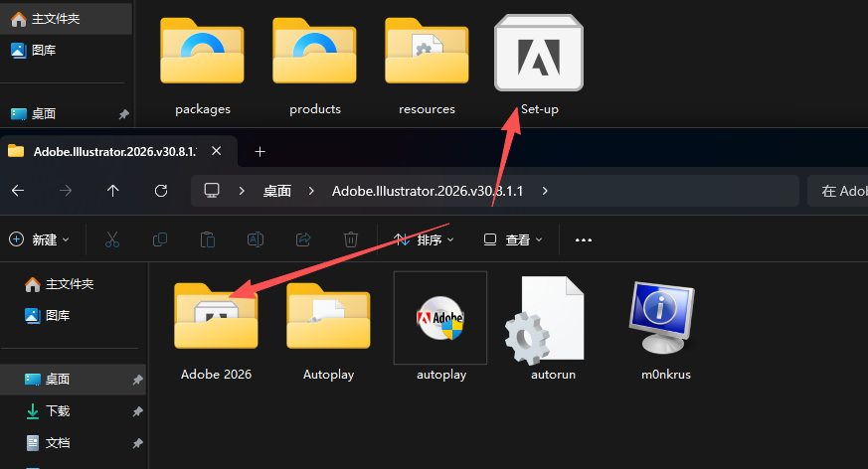This screenshot has height=469, width=868.
Task: Open the Adobe 2026 folder
Action: 216,331
